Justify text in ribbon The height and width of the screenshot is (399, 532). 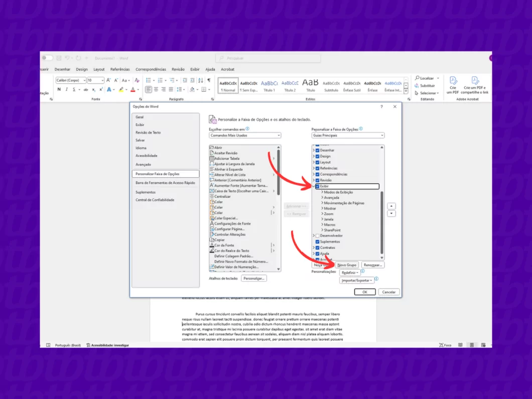click(171, 89)
